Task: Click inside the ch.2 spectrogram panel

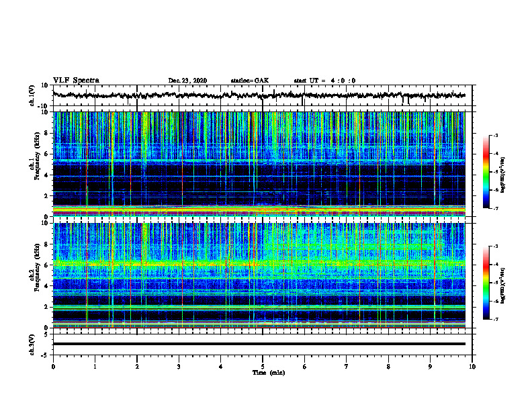Action: point(259,275)
